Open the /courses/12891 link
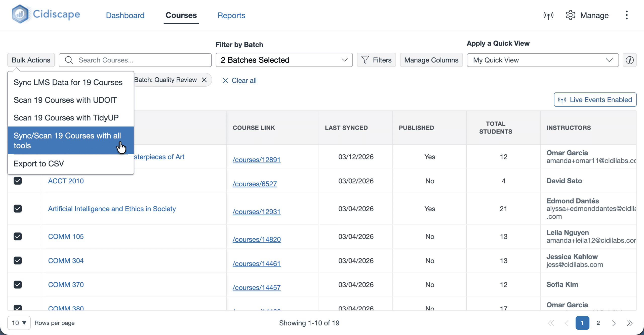The height and width of the screenshot is (335, 644). pyautogui.click(x=256, y=160)
